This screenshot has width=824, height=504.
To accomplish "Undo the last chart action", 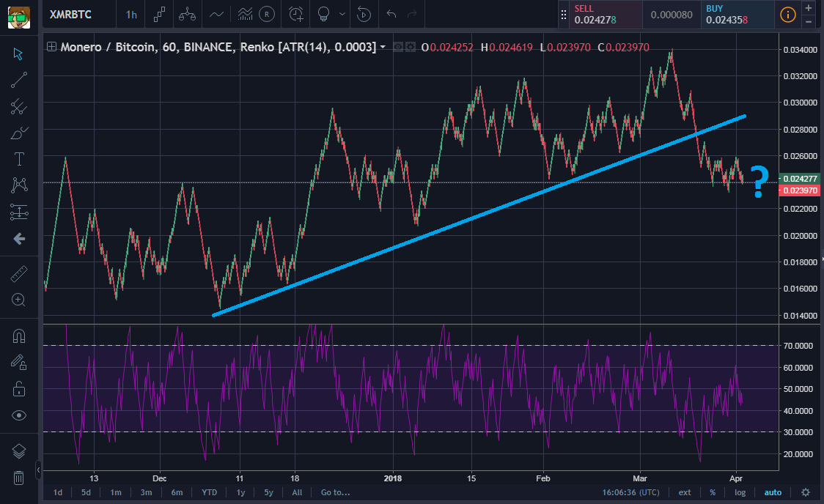I will point(391,14).
